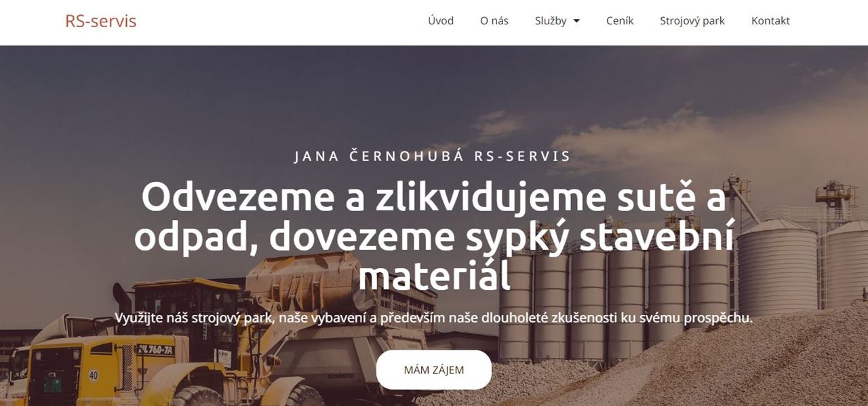
Task: Click the headline about odvezeme a zlikvidujeme sutě
Action: click(434, 237)
